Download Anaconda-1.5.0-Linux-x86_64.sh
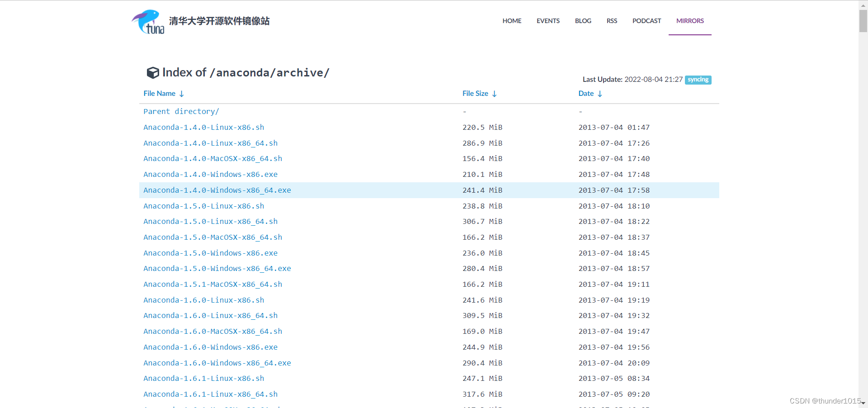Viewport: 868px width, 408px height. click(x=211, y=222)
